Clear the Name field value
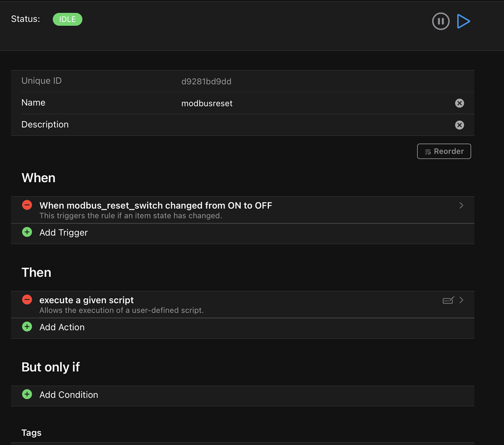Screen dimensions: 504x445 pos(459,103)
